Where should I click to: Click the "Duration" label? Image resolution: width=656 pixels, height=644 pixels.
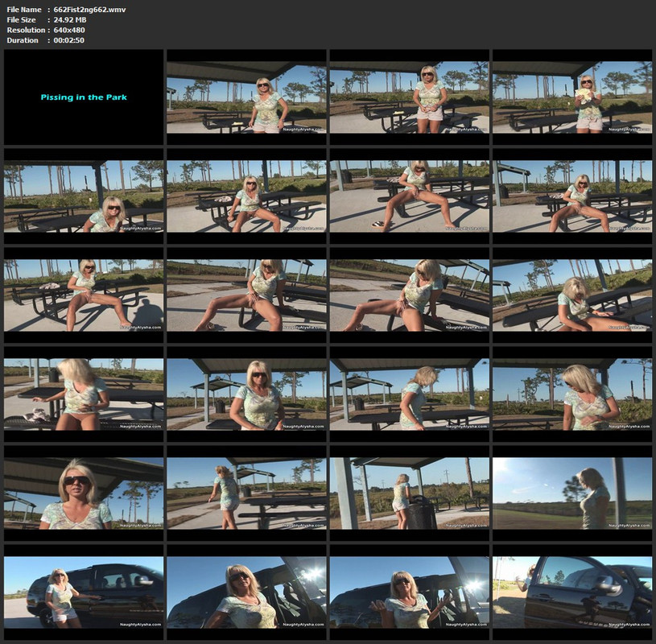coord(23,40)
